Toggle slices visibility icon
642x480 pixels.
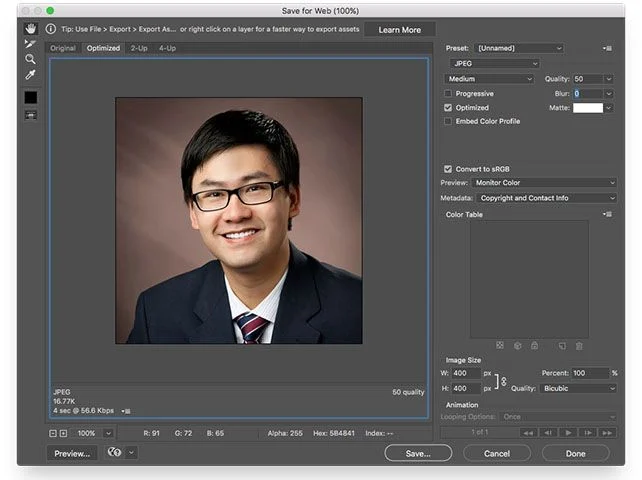(x=30, y=115)
